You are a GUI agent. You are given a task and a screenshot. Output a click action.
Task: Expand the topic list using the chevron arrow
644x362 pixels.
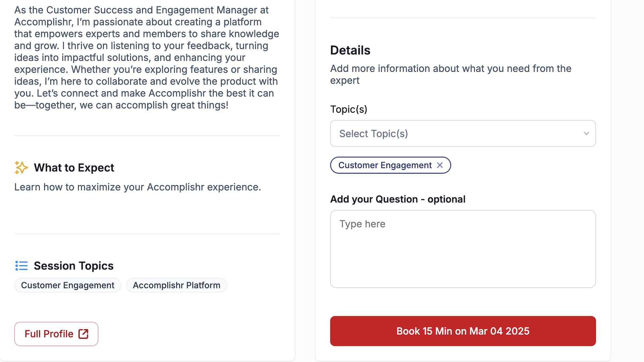coord(586,133)
